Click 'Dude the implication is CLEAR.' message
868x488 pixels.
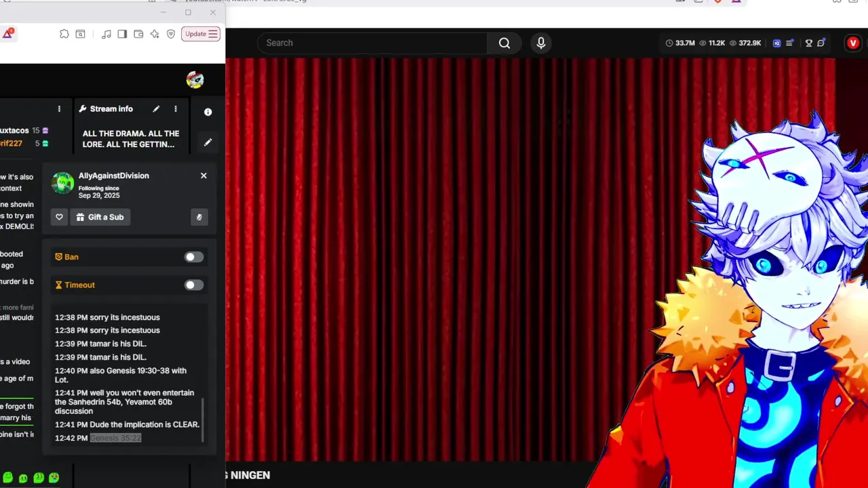pyautogui.click(x=144, y=424)
